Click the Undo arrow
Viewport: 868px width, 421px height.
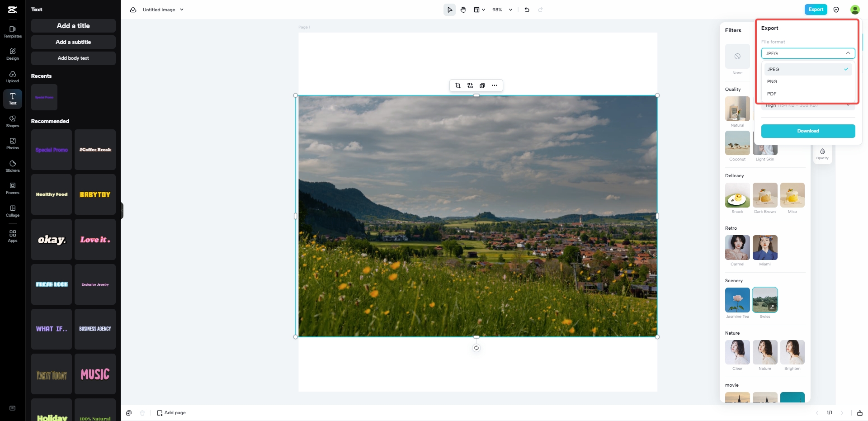pyautogui.click(x=527, y=9)
